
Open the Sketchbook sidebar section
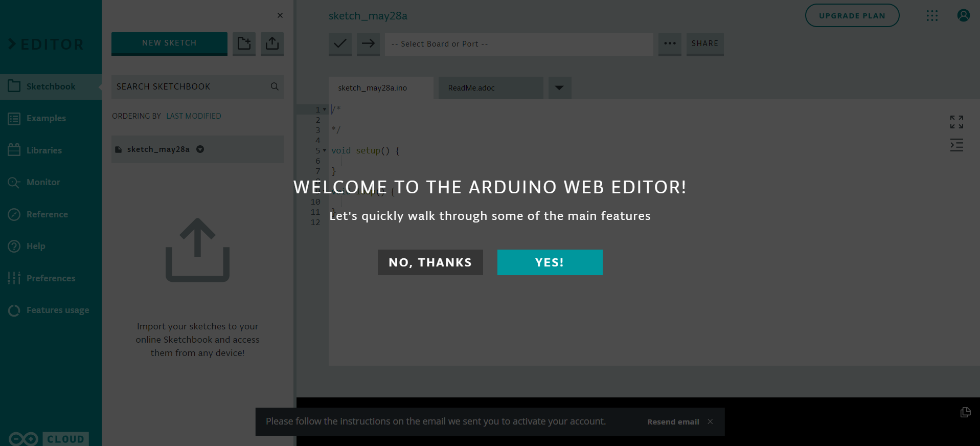point(51,86)
